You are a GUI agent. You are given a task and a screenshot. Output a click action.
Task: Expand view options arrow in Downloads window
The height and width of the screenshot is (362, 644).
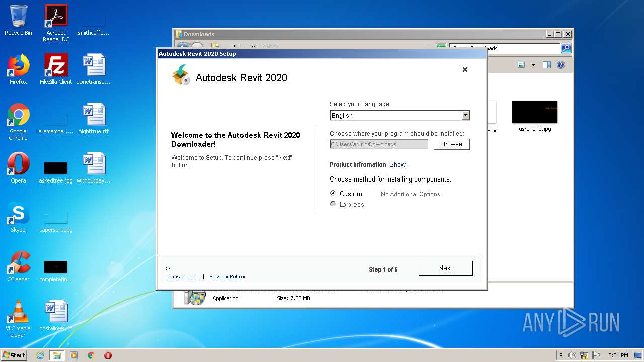pos(533,65)
